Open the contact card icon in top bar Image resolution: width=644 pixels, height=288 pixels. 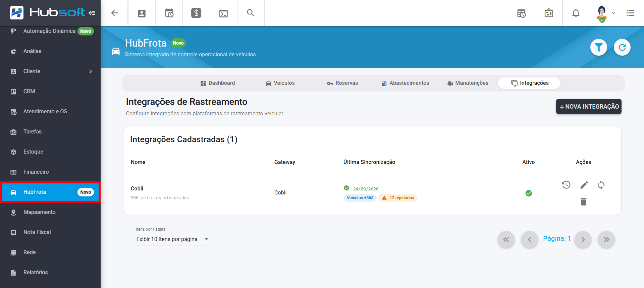tap(142, 13)
